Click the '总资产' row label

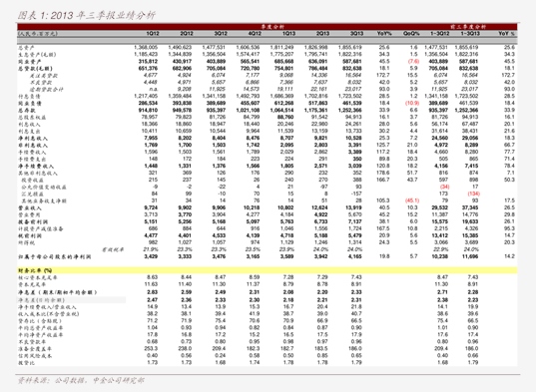pos(26,48)
